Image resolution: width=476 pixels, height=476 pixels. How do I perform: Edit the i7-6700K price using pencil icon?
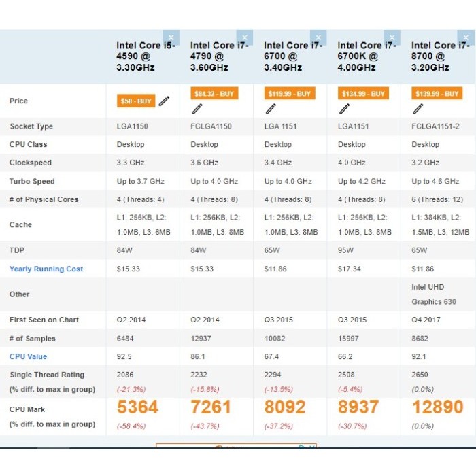[345, 108]
